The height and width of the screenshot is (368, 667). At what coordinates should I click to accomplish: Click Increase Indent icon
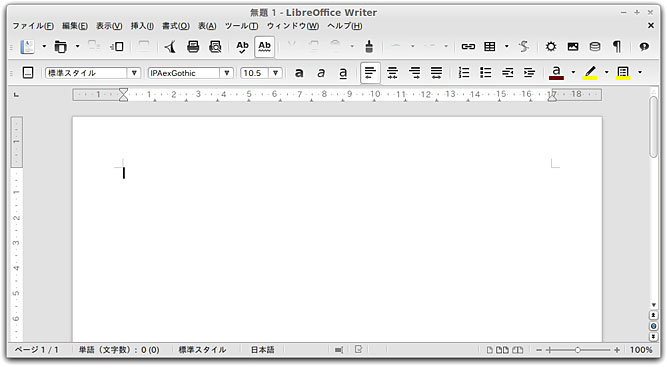(x=530, y=73)
